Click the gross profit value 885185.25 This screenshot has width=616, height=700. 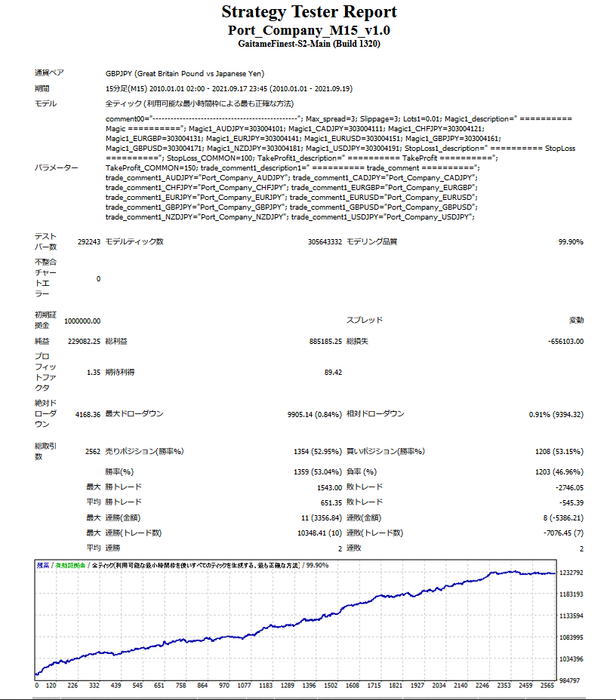tap(325, 341)
